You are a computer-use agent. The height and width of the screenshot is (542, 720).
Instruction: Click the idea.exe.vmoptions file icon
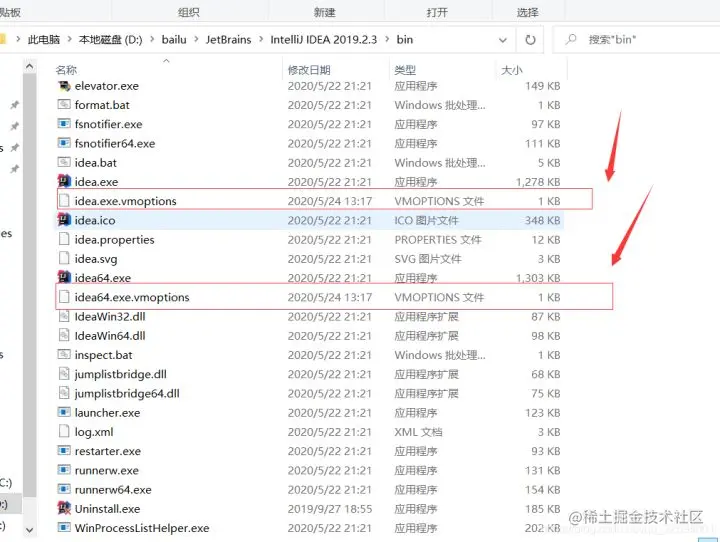(x=64, y=201)
